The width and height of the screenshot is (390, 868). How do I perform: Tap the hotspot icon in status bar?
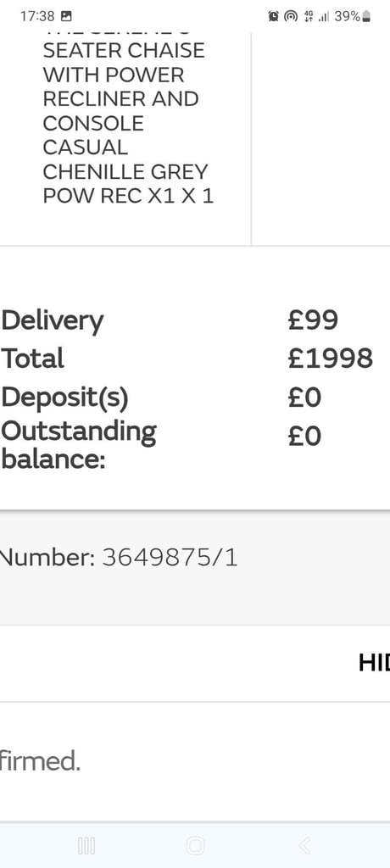tap(291, 17)
